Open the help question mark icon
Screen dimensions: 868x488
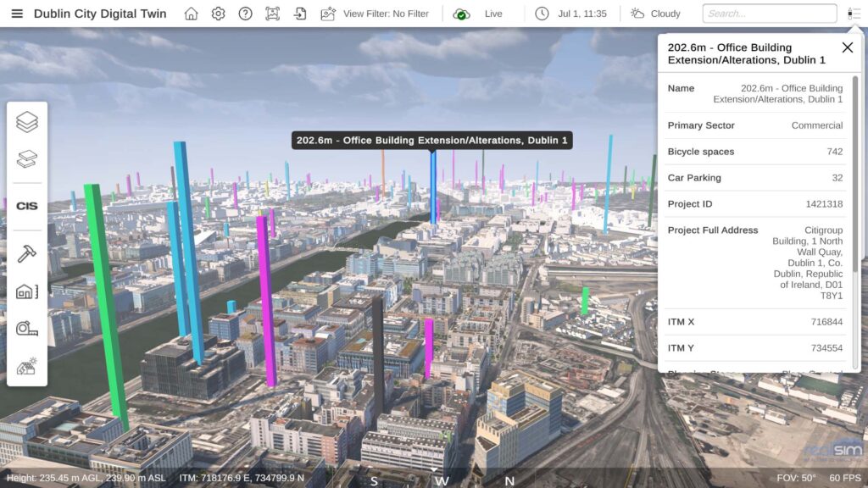(245, 14)
